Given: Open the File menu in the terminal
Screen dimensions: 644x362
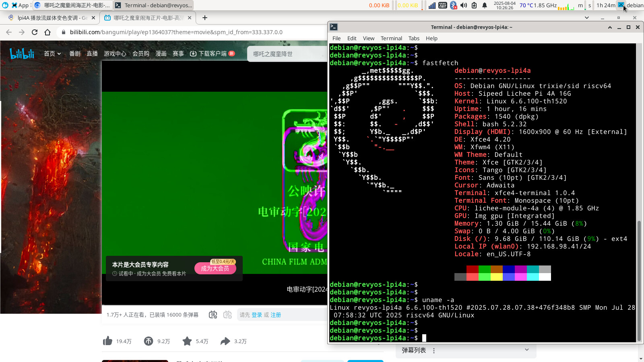Looking at the screenshot, I should (x=336, y=38).
